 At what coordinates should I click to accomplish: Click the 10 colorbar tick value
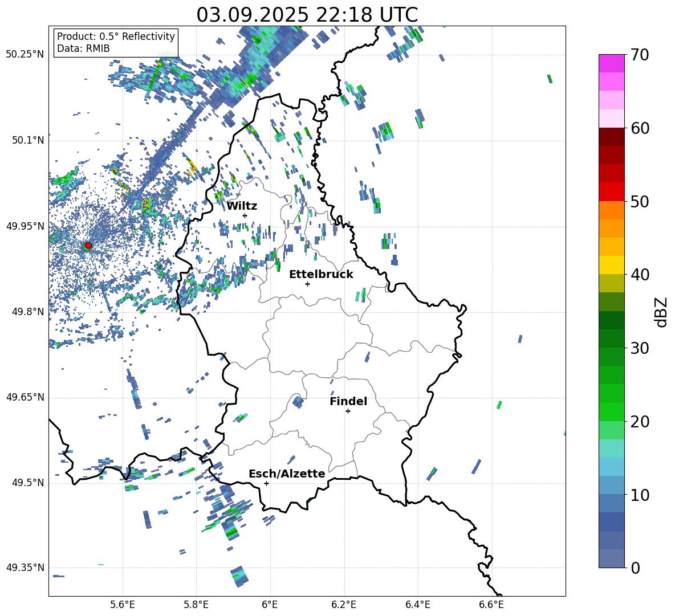(640, 495)
